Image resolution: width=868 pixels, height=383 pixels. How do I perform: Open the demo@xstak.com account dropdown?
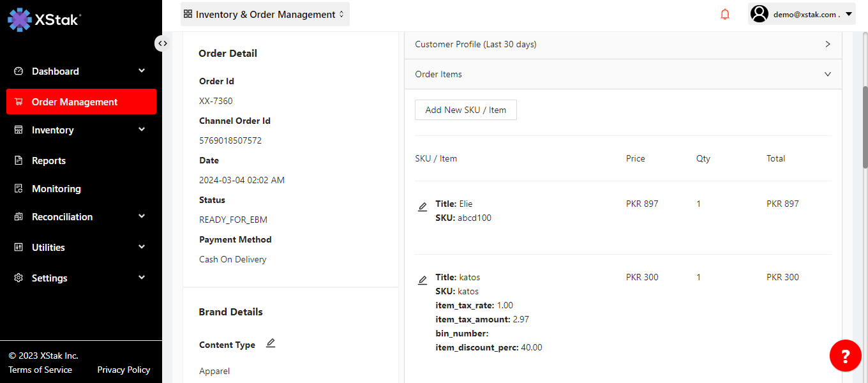click(x=848, y=14)
